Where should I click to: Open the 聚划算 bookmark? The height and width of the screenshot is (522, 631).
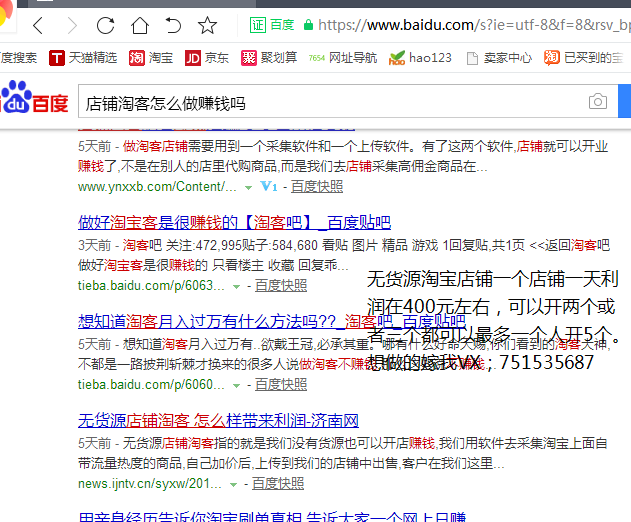(x=269, y=58)
